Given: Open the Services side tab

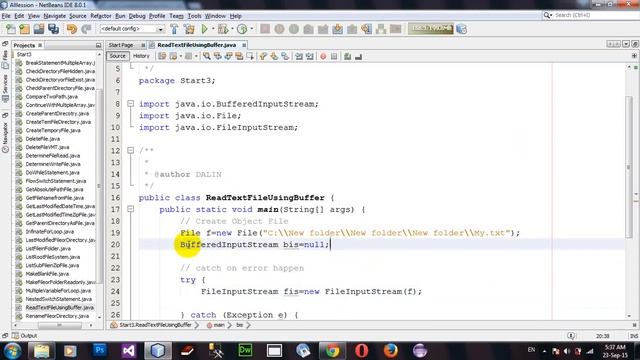Looking at the screenshot, I should (x=5, y=88).
